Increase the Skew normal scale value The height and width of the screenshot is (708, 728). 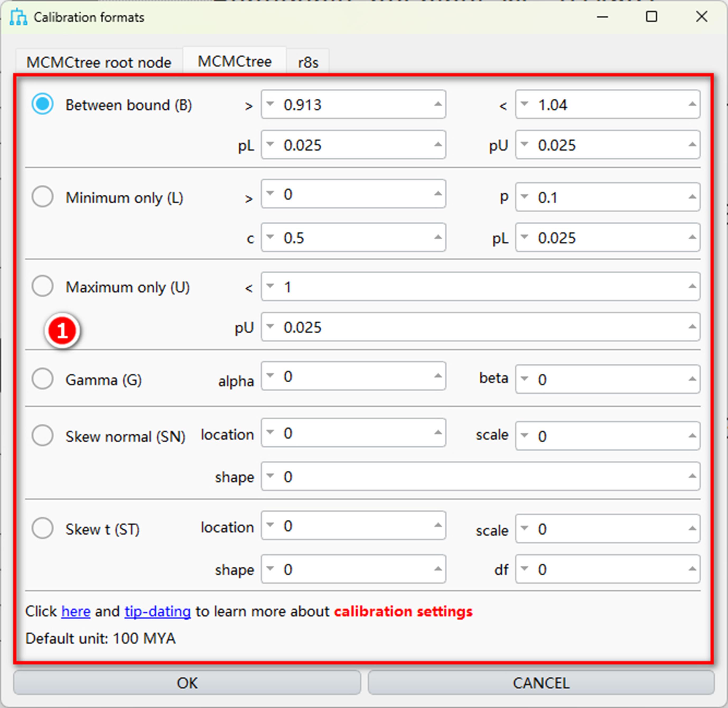pyautogui.click(x=692, y=435)
